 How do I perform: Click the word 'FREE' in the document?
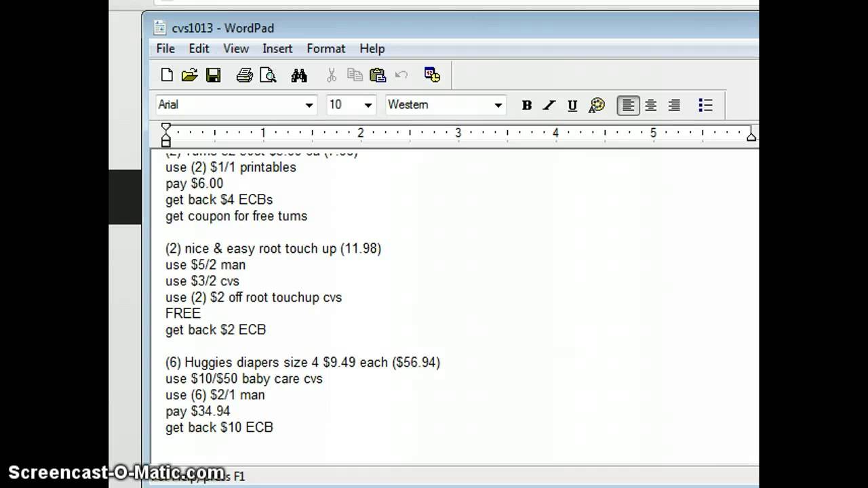pos(183,313)
